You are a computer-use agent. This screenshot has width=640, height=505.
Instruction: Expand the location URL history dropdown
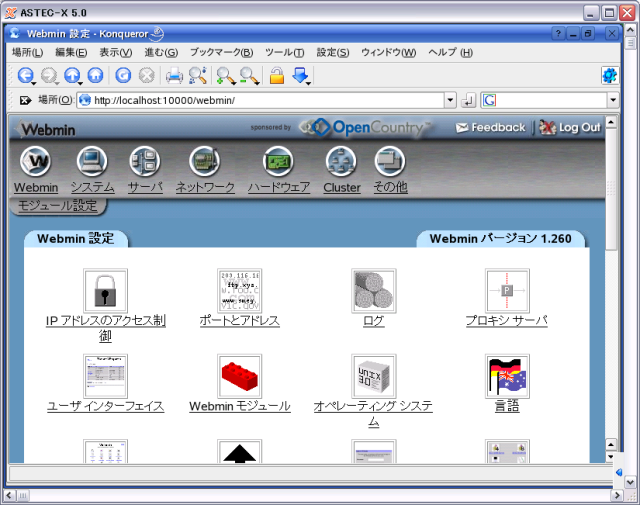coord(450,100)
